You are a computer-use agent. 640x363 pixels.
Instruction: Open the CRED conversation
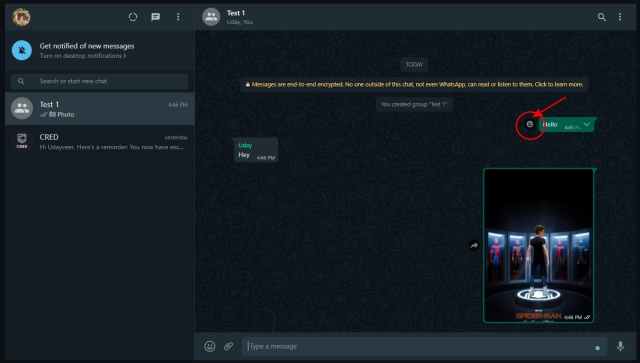100,141
